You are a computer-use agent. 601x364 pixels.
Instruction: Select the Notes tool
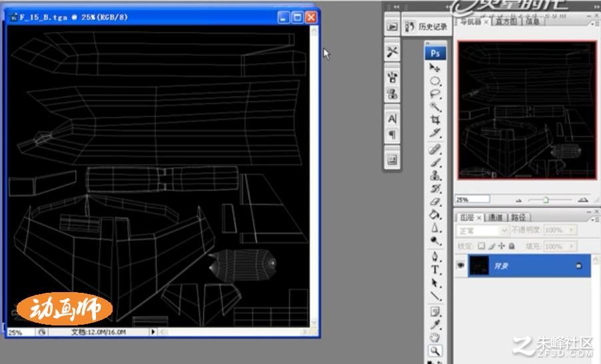pos(434,312)
